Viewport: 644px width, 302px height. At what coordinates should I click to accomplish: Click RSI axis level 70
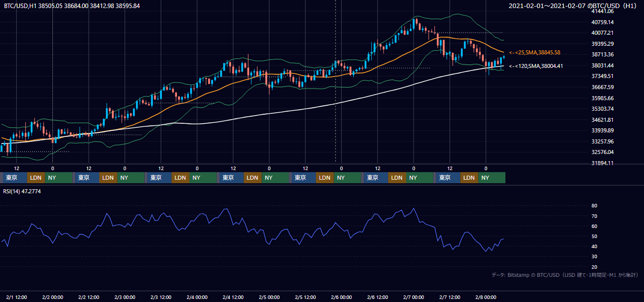pos(594,216)
